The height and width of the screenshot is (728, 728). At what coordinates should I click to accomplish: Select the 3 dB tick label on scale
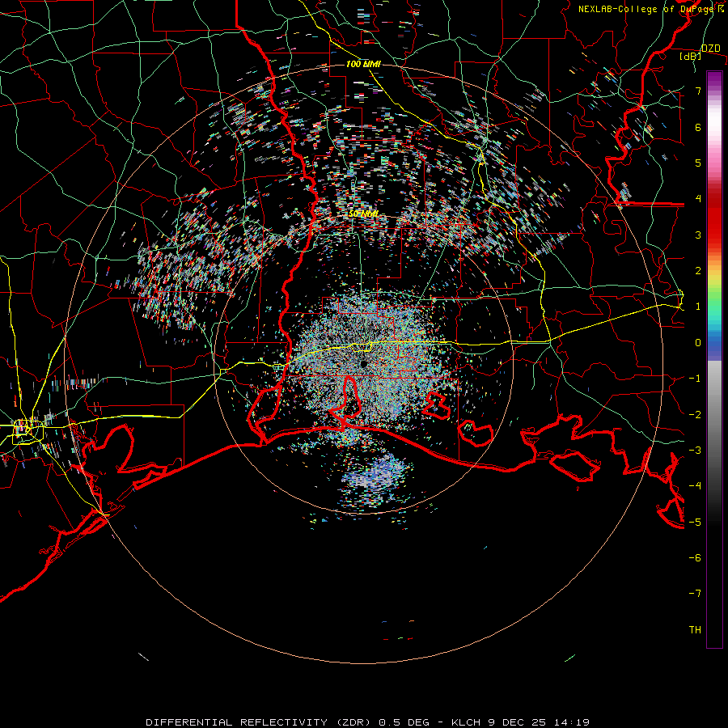tap(698, 235)
